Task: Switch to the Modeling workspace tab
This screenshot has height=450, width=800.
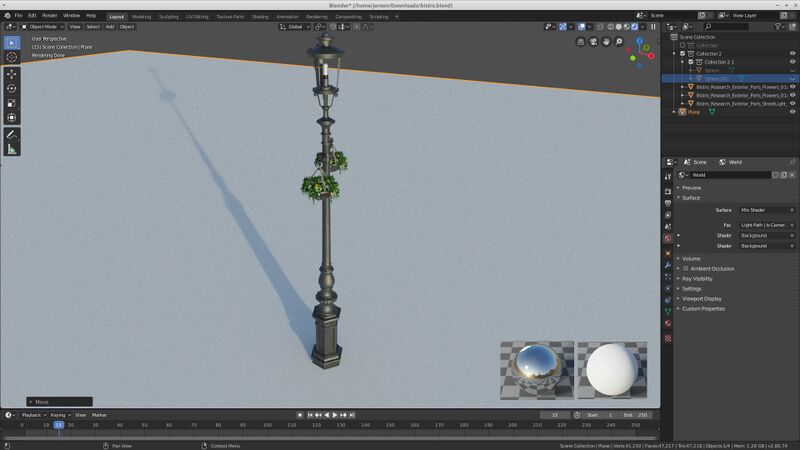Action: tap(141, 16)
